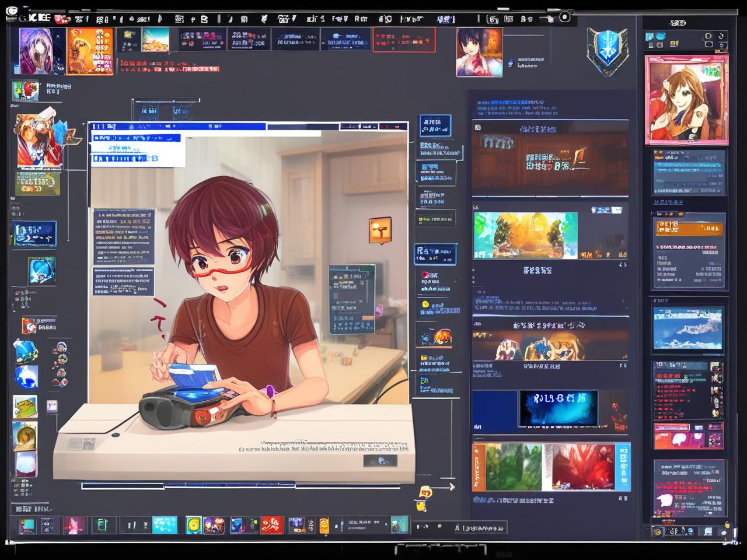
Task: Click the small purple square icon
Action: [52, 406]
